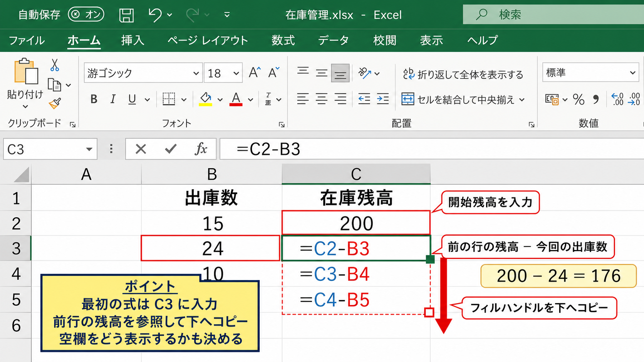Click the Decrease Decimal icon
Viewport: 644px width, 362px height.
click(x=634, y=99)
